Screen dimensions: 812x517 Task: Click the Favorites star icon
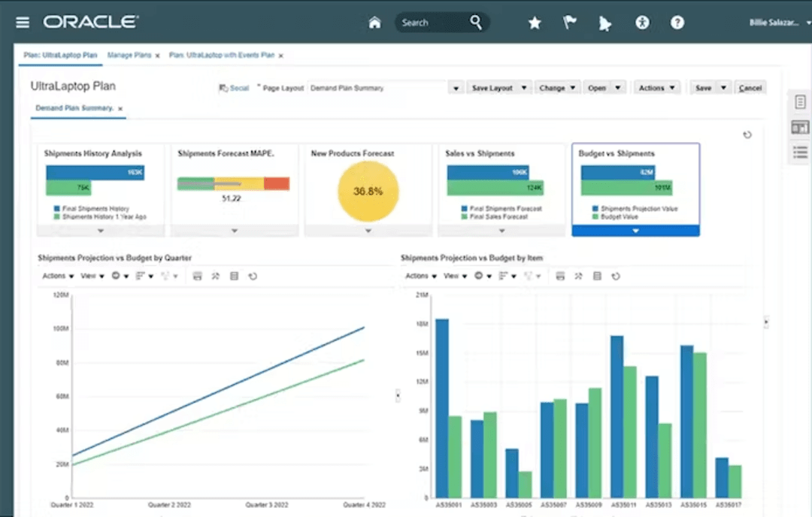click(535, 23)
